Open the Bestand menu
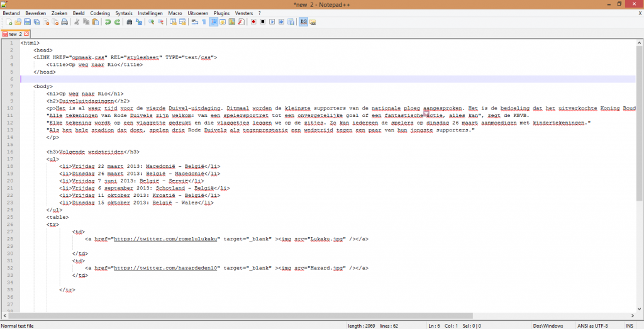644x329 pixels. 11,14
